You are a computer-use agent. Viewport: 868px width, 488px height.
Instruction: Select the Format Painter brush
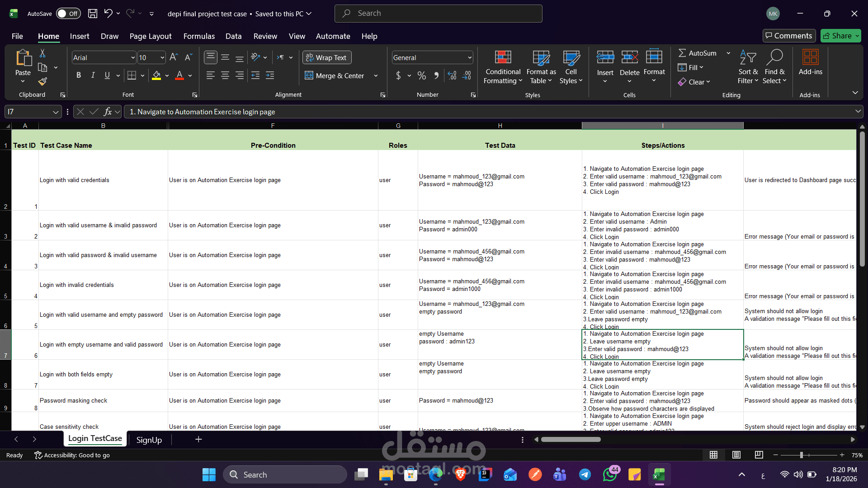(42, 81)
